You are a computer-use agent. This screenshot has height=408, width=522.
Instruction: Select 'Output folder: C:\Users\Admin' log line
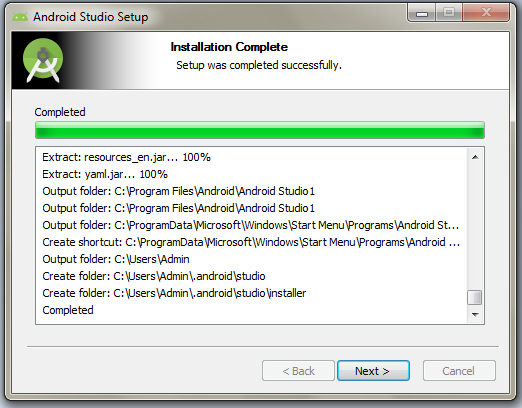tap(116, 259)
